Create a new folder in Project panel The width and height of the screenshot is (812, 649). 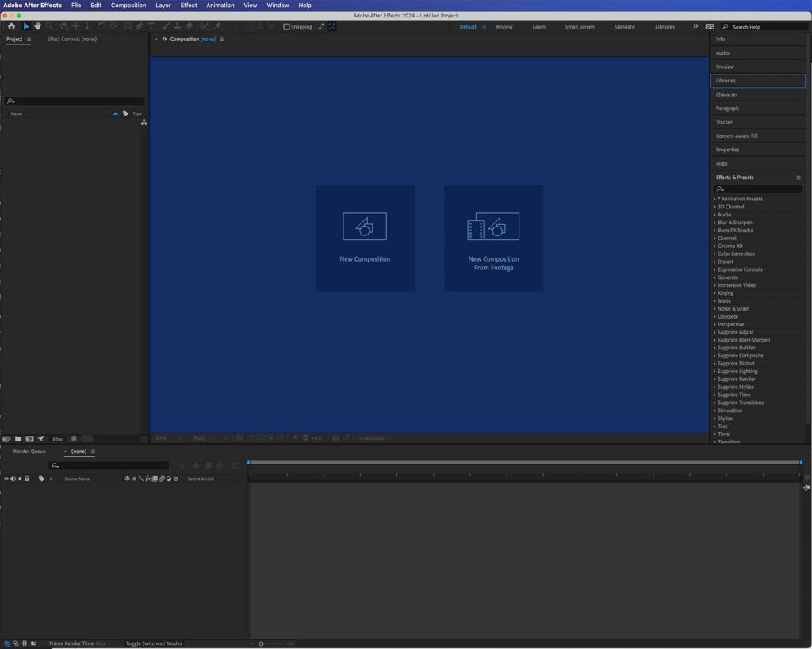(18, 439)
